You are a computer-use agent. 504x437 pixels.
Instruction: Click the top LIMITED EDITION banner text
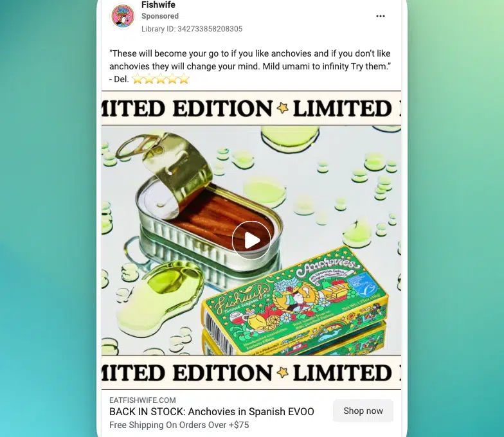pyautogui.click(x=251, y=108)
